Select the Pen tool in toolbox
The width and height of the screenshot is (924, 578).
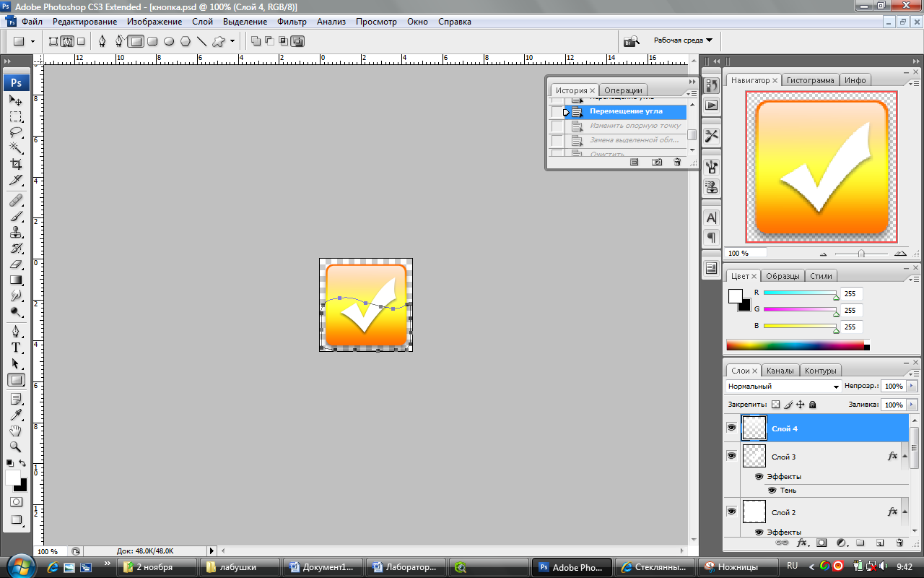(x=16, y=332)
